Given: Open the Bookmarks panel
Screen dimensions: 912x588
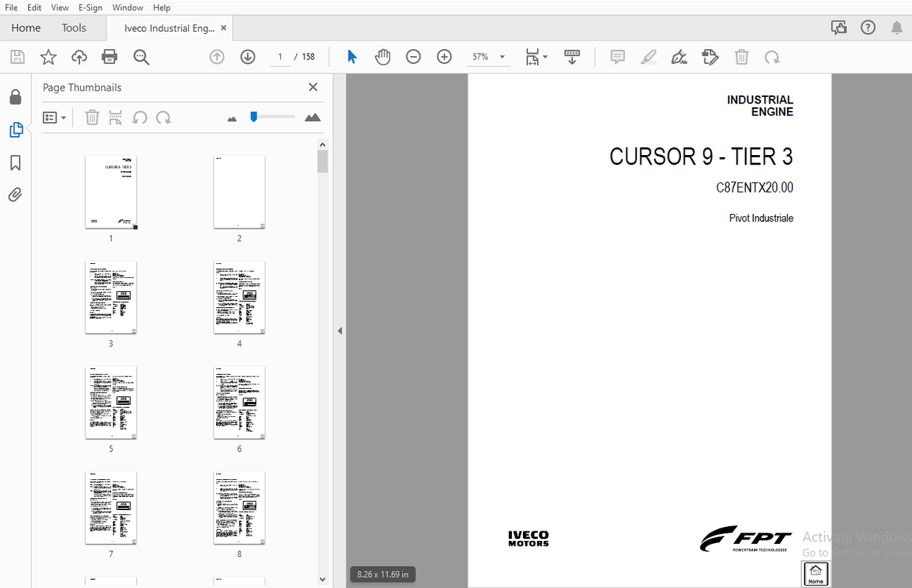Looking at the screenshot, I should [x=15, y=162].
